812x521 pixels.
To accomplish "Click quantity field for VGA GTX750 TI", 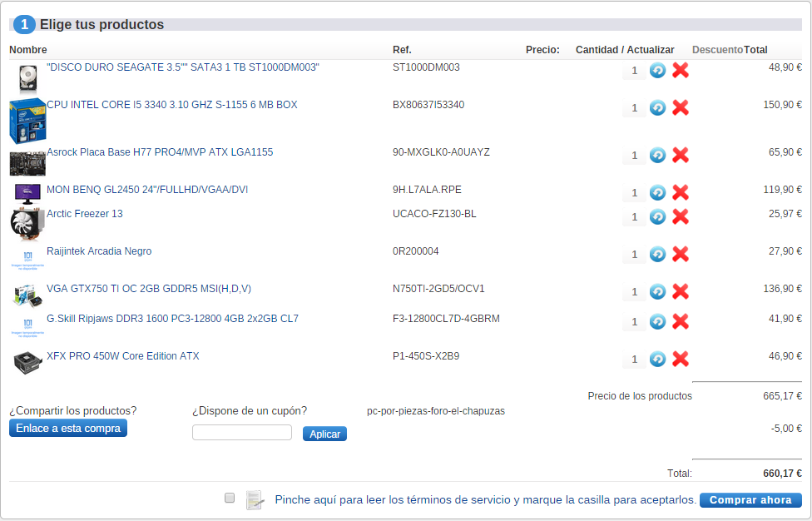I will coord(634,292).
